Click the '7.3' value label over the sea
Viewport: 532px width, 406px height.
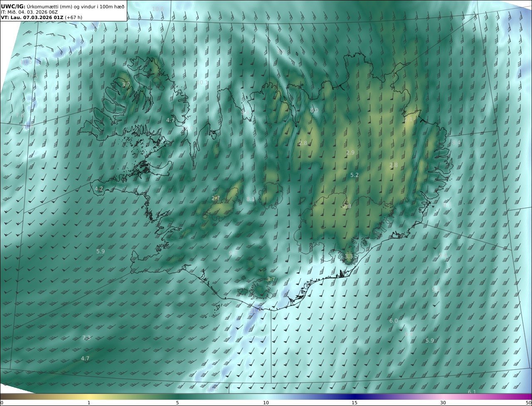pyautogui.click(x=86, y=338)
